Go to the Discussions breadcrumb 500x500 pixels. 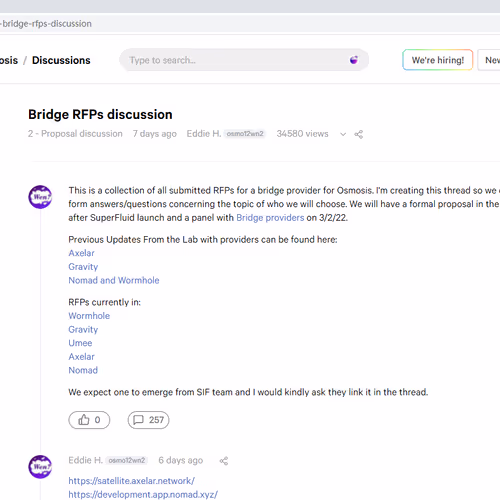click(61, 60)
